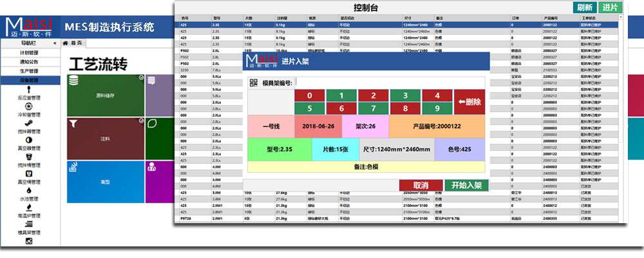Viewport: 644px width, 258px height.
Task: Expand the 生产管理 navigation section
Action: 30,71
